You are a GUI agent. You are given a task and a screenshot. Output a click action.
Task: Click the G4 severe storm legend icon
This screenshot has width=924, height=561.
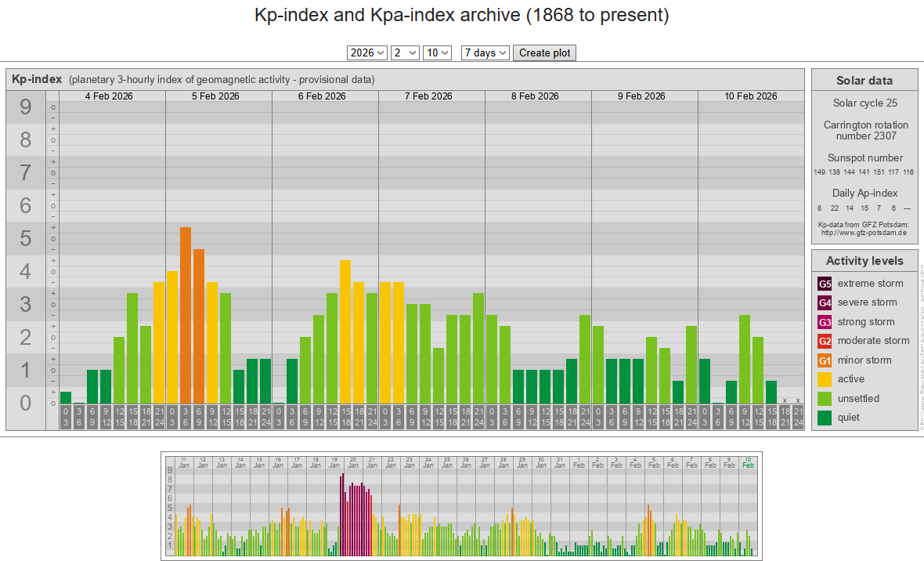pyautogui.click(x=825, y=302)
